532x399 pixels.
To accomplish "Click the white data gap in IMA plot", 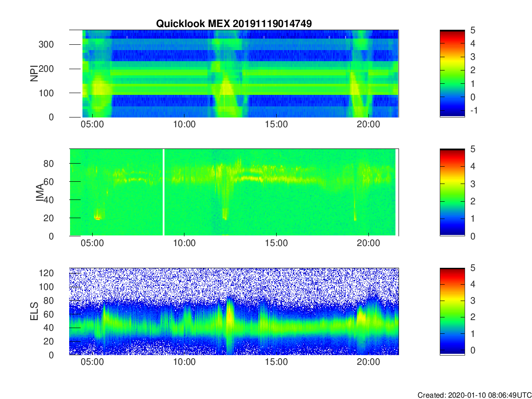I will 164,192.
